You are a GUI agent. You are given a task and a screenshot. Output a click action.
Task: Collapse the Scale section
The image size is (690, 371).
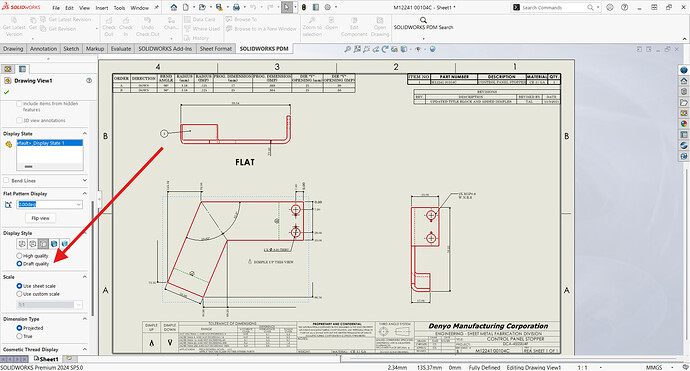click(x=84, y=277)
